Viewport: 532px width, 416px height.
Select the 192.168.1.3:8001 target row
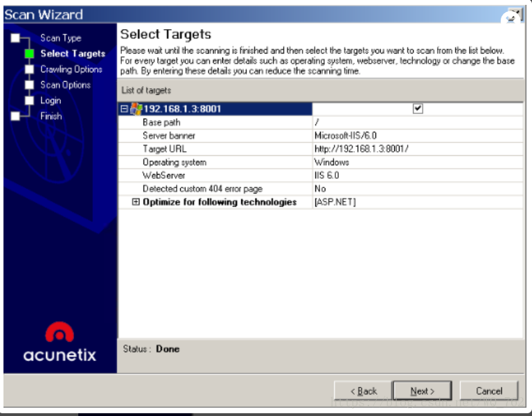coord(215,109)
